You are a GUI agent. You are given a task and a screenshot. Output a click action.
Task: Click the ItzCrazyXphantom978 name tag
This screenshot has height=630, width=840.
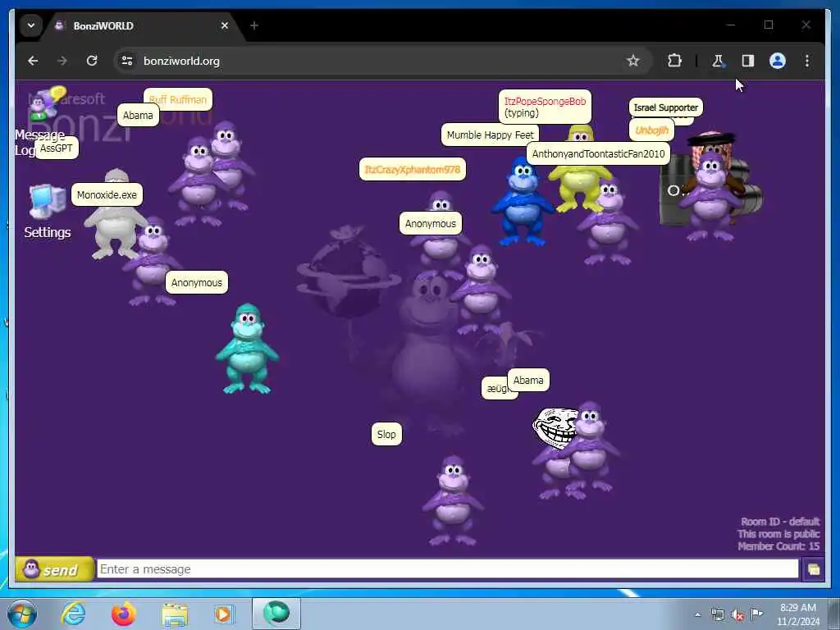coord(412,170)
